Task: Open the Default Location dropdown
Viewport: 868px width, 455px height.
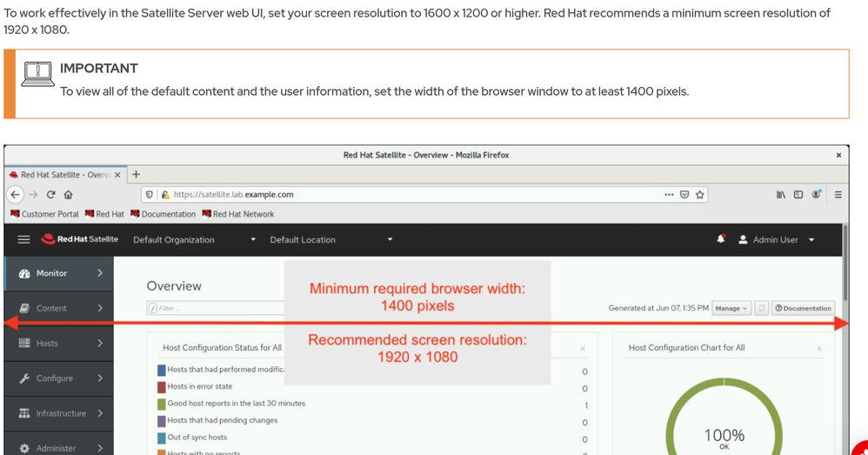Action: [x=331, y=239]
